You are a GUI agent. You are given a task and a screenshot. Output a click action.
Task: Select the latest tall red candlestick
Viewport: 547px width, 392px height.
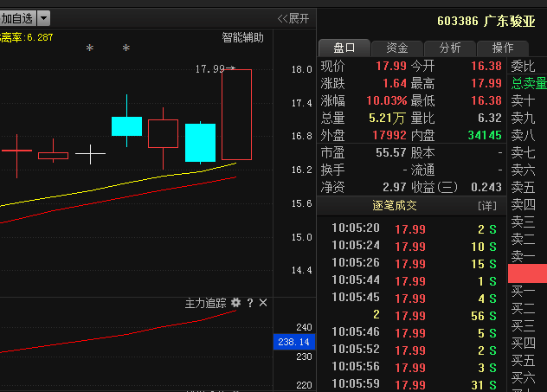click(236, 114)
